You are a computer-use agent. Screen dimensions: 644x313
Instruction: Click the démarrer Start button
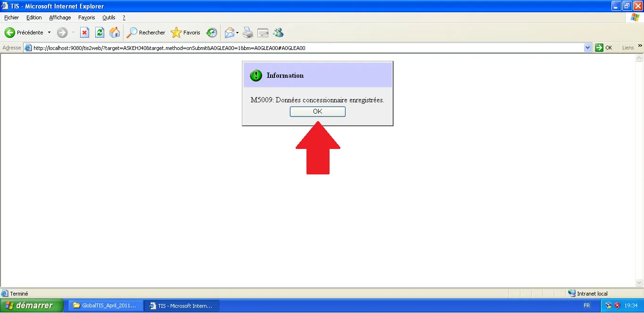pos(31,305)
